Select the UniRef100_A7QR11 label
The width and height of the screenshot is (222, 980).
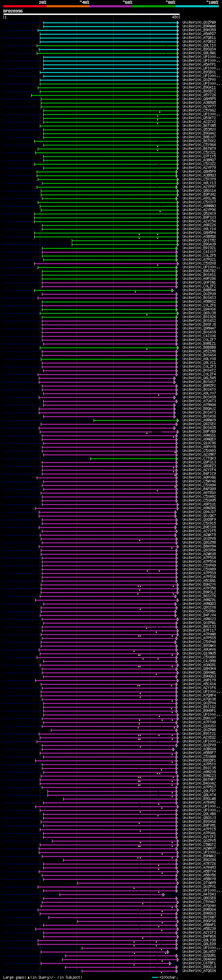(x=199, y=38)
